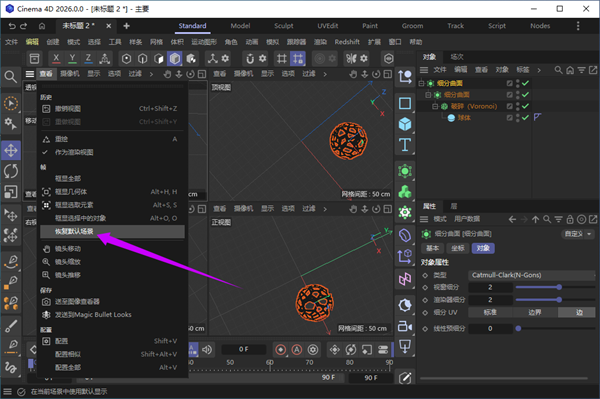This screenshot has width=600, height=399.
Task: Toggle layer box on top 细分曲面 row
Action: coord(509,83)
